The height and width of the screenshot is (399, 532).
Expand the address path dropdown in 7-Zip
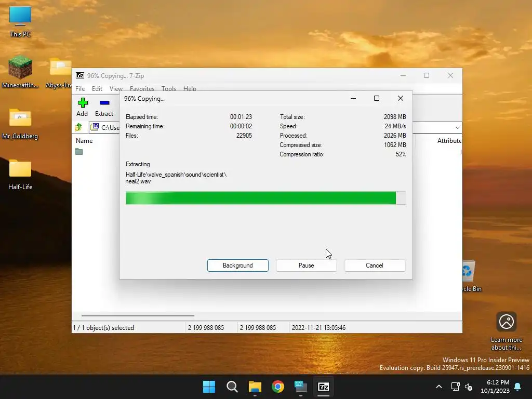tap(457, 128)
